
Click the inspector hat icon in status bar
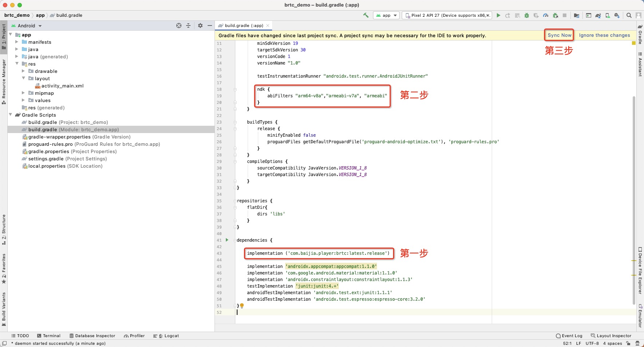click(637, 343)
